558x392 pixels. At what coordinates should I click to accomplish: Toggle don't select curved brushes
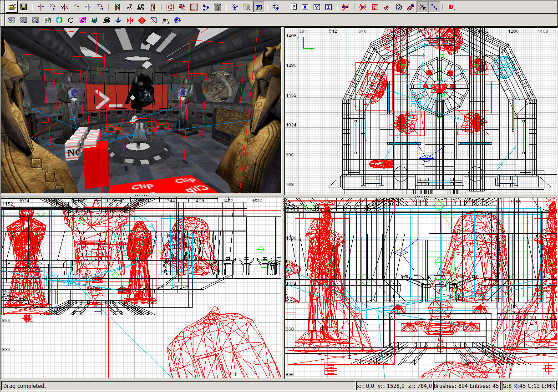(x=363, y=7)
